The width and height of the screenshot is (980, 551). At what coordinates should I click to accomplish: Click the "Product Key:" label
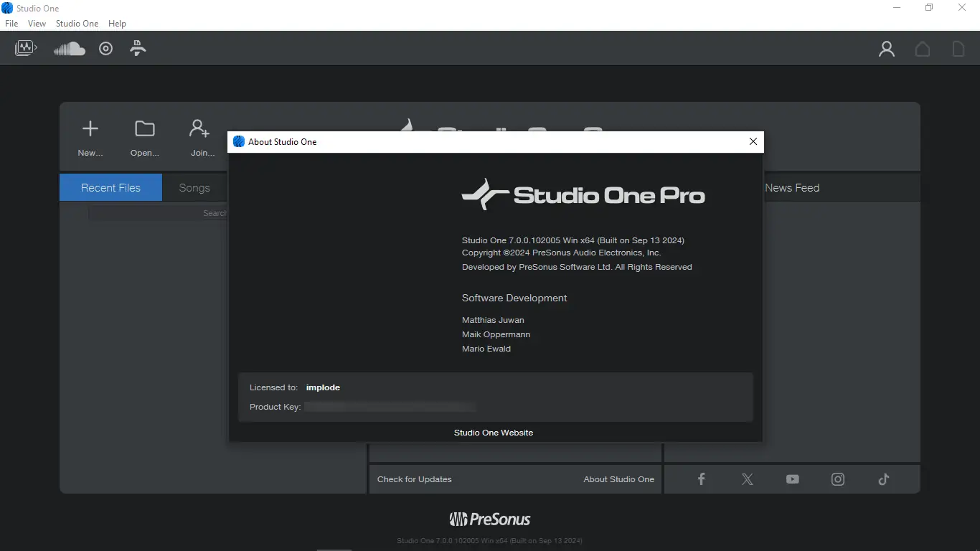click(275, 407)
